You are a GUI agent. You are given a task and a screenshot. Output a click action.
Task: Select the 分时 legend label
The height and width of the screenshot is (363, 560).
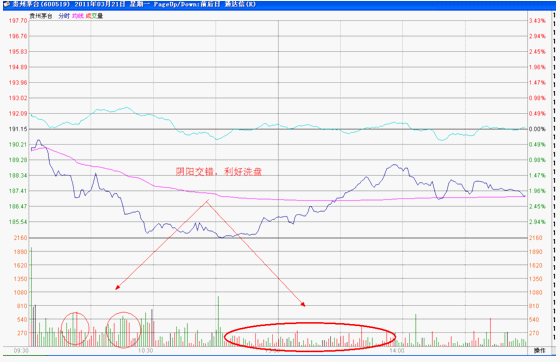click(x=64, y=16)
